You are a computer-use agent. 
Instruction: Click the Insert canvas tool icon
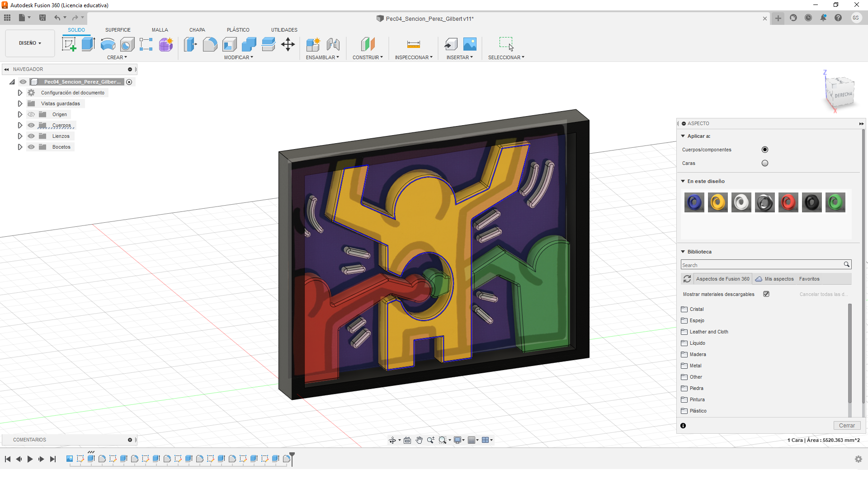[x=470, y=44]
